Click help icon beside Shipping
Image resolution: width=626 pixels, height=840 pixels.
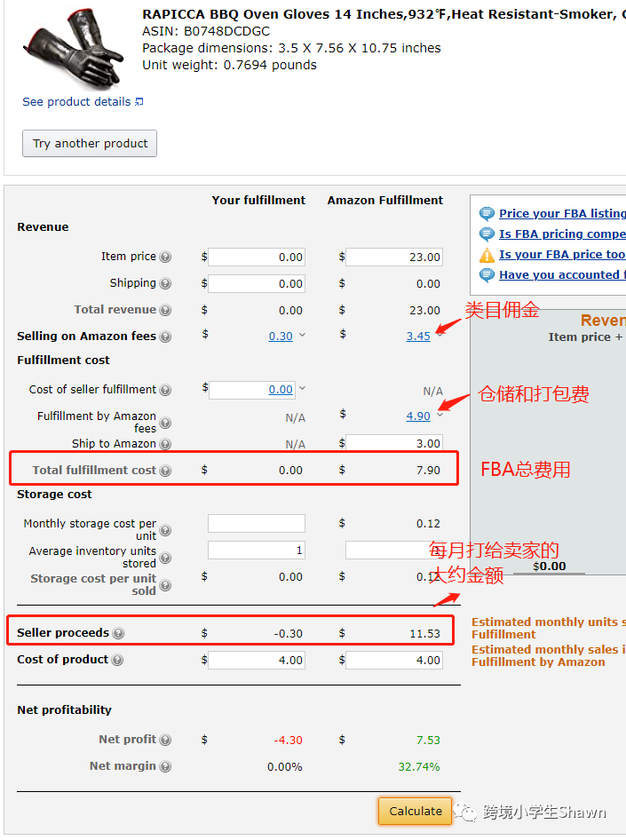(165, 283)
